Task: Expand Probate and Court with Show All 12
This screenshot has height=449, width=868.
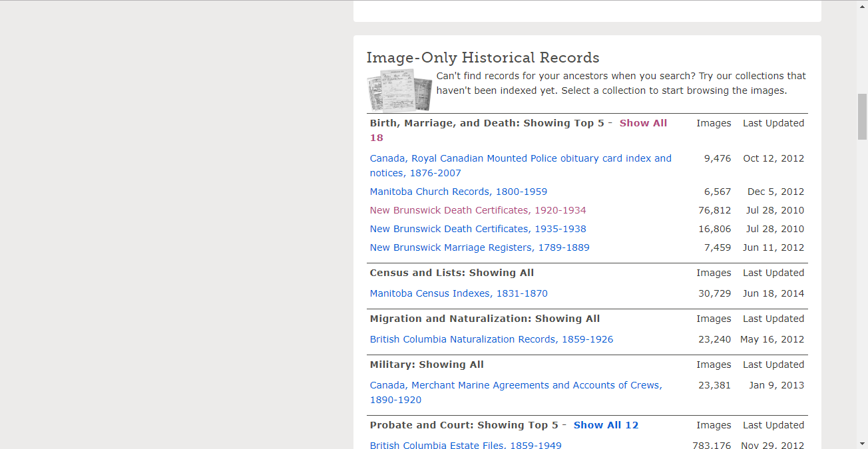Action: 605,425
